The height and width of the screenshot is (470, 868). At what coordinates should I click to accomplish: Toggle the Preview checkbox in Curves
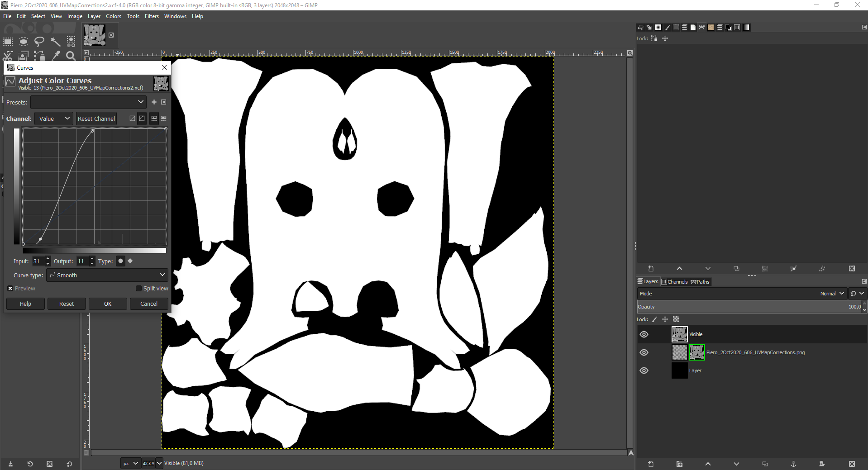(x=10, y=289)
